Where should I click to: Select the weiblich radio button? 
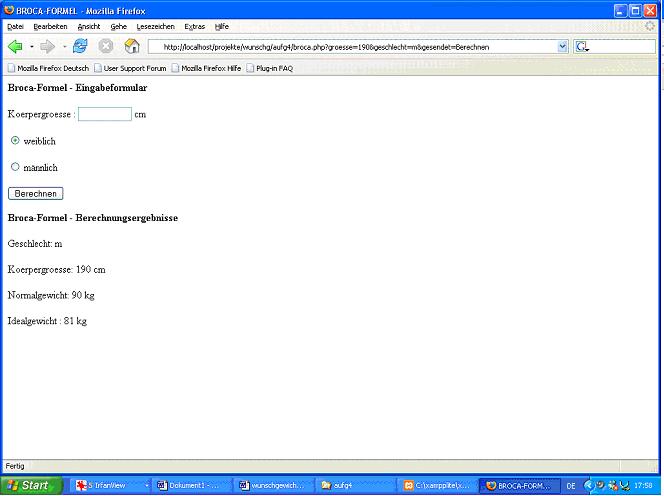tap(15, 141)
